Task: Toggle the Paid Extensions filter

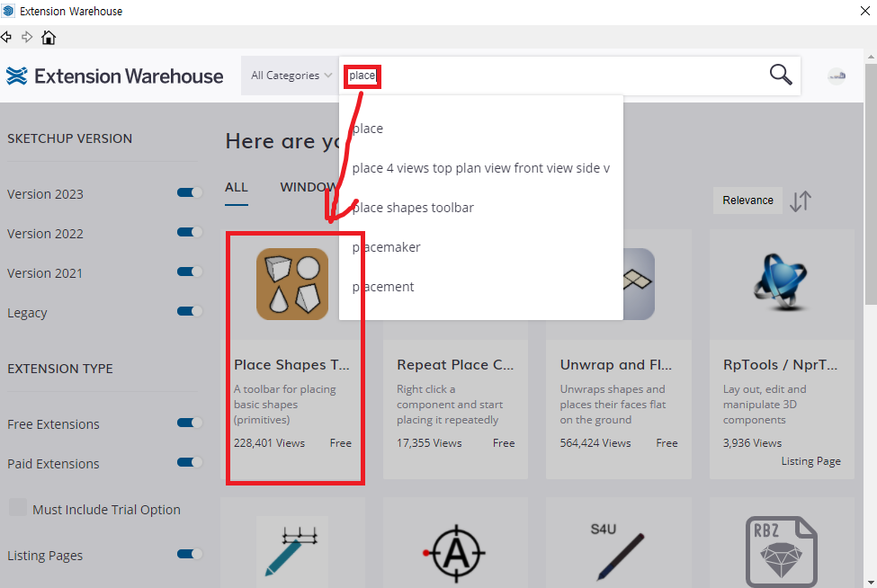Action: pyautogui.click(x=189, y=462)
